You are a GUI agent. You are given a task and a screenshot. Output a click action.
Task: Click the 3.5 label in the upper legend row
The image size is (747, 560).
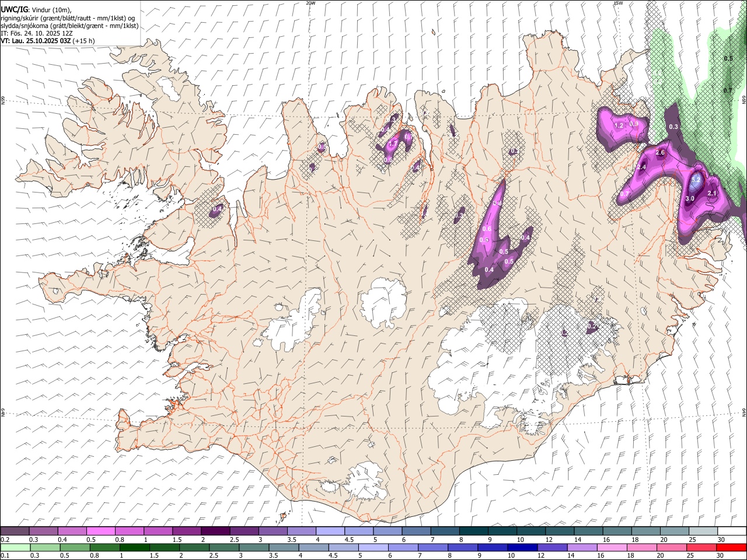click(292, 540)
